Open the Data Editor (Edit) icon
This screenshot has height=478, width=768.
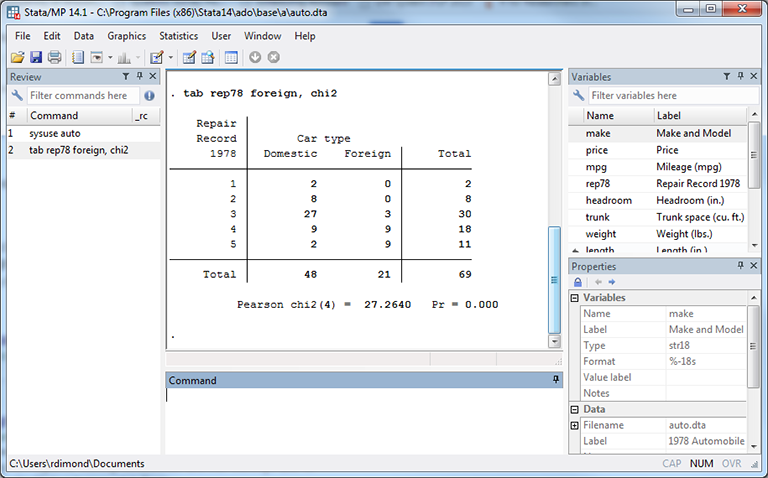[188, 58]
